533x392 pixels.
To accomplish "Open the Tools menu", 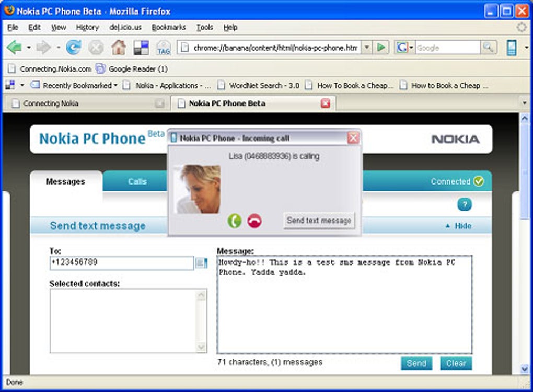I will click(205, 27).
